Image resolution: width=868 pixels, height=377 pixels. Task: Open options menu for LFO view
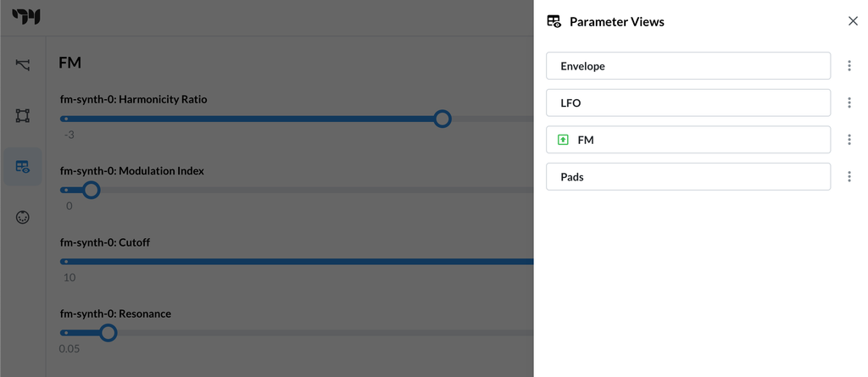[x=849, y=103]
